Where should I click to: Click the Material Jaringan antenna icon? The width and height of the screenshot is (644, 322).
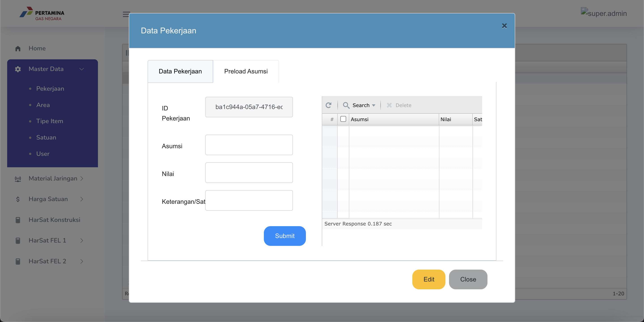18,179
